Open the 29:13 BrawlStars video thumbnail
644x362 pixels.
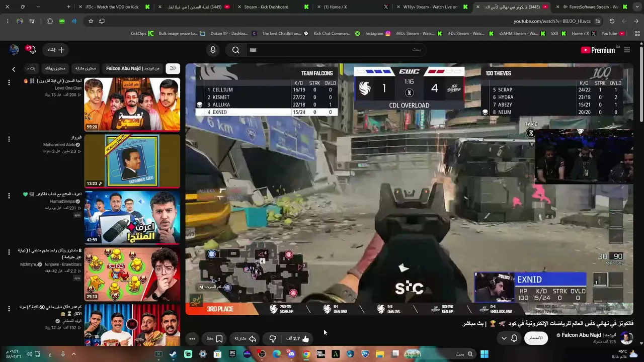point(132,275)
